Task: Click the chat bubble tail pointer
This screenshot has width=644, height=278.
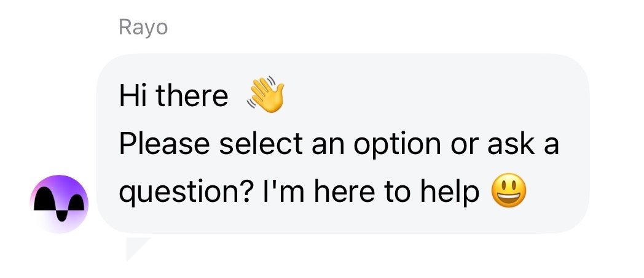Action: [135, 246]
